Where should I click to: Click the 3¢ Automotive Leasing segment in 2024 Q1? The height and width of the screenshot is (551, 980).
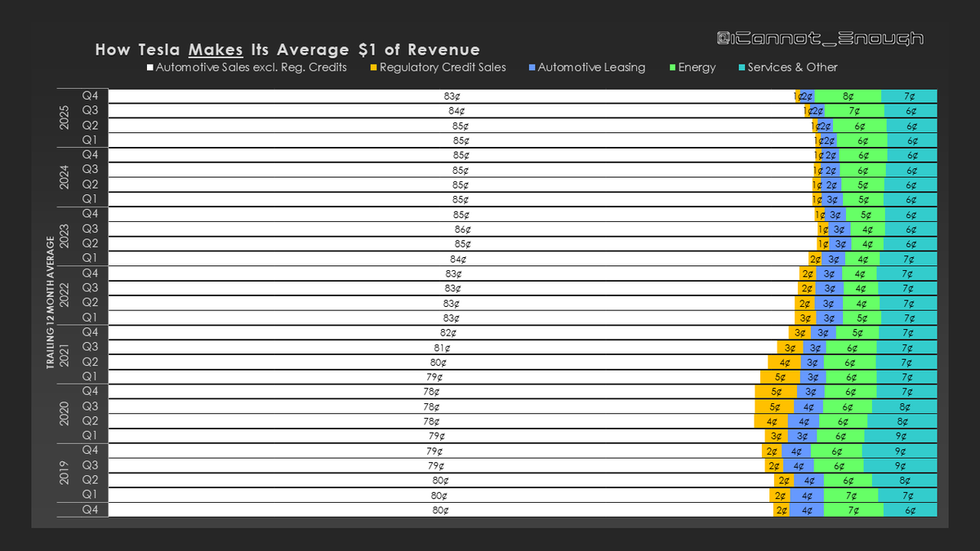point(831,200)
